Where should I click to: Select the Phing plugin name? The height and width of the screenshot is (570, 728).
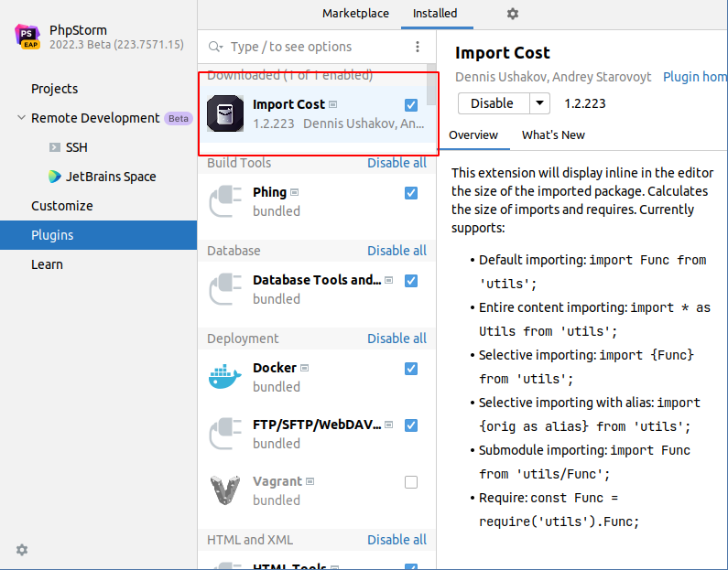pyautogui.click(x=269, y=192)
